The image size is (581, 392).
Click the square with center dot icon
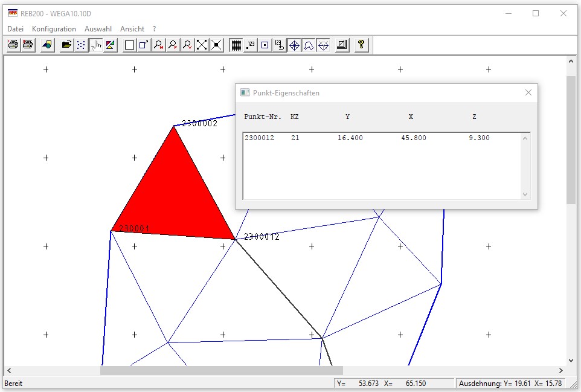[x=265, y=45]
